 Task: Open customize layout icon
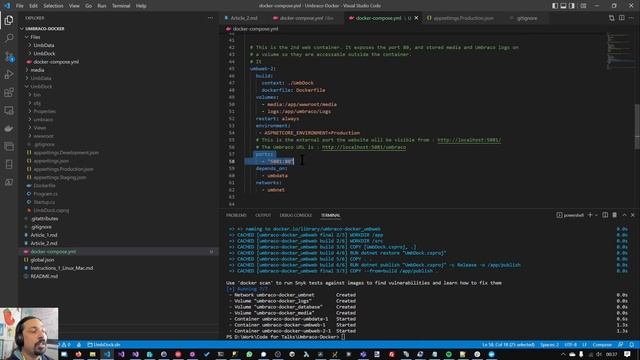click(584, 6)
